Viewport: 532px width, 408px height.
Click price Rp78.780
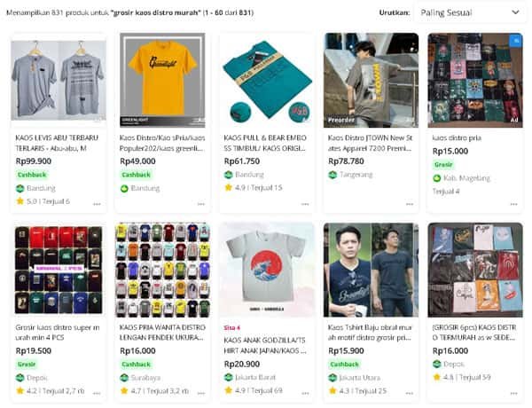pyautogui.click(x=346, y=161)
